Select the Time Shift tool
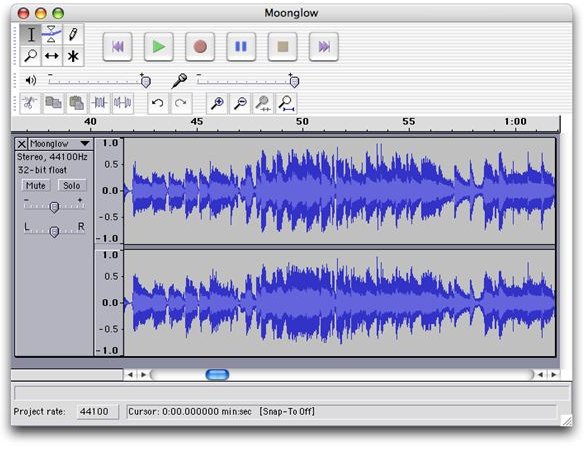This screenshot has height=449, width=584. (52, 56)
